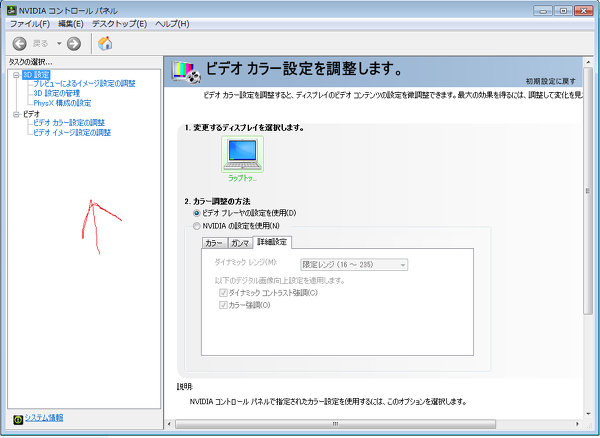Click the horizontal scrollbar at bottom

click(x=335, y=424)
